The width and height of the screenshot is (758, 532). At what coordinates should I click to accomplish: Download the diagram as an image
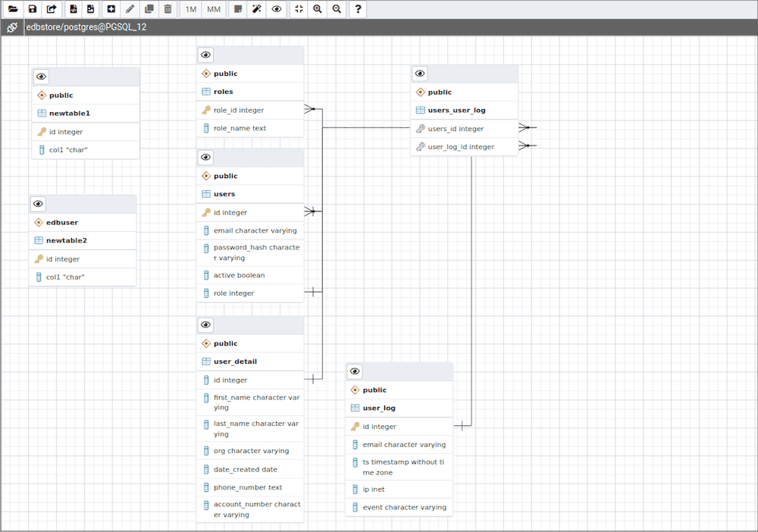[90, 8]
